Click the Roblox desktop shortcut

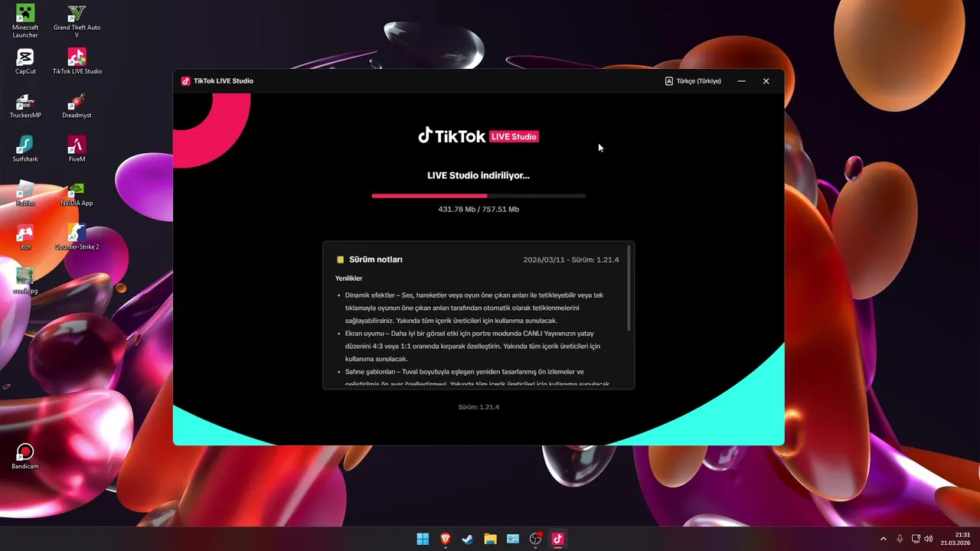coord(25,194)
